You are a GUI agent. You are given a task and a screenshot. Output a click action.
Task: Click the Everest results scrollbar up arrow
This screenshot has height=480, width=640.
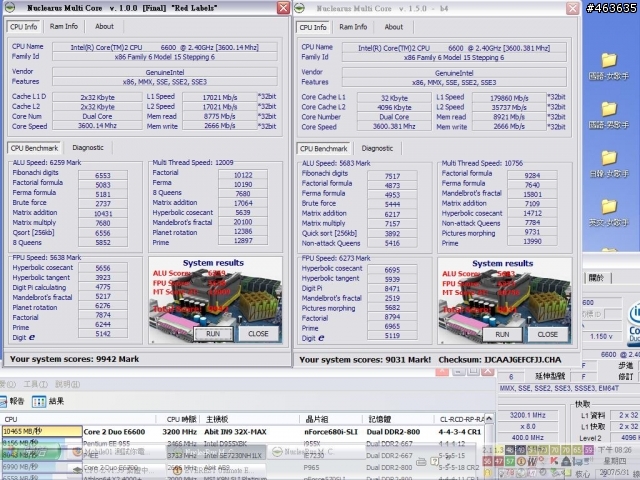click(489, 419)
